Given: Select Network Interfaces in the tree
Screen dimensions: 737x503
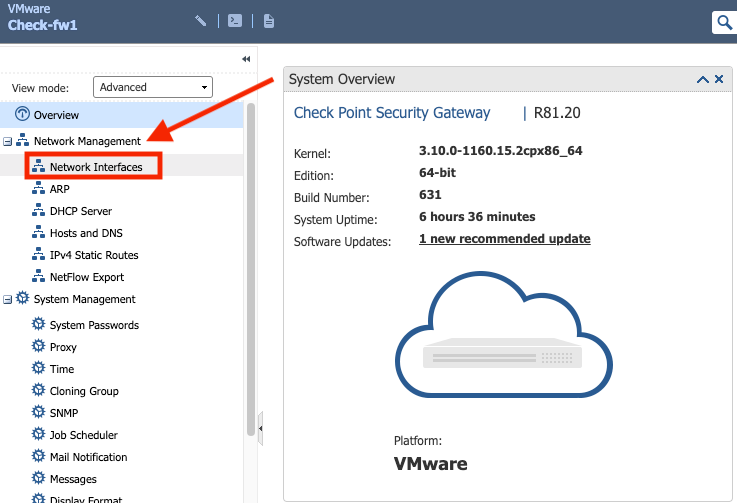Looking at the screenshot, I should (x=96, y=167).
